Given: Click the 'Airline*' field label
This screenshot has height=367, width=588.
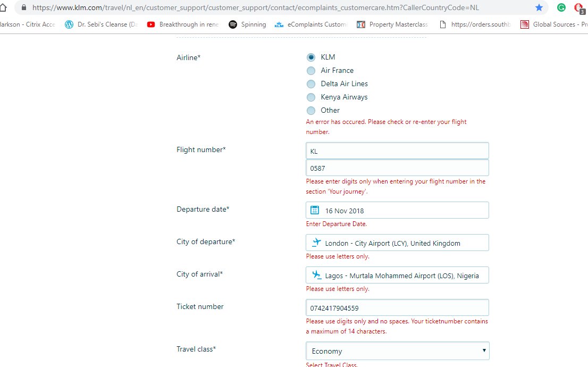Looking at the screenshot, I should click(x=189, y=57).
